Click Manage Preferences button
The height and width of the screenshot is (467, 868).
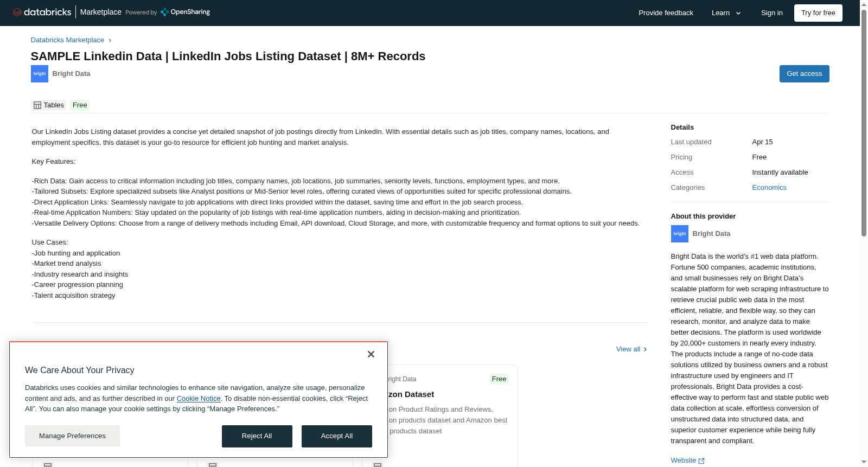pyautogui.click(x=72, y=436)
